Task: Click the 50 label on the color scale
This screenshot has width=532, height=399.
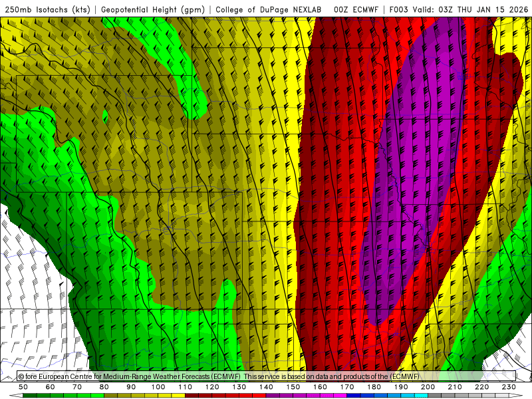Action: (23, 387)
